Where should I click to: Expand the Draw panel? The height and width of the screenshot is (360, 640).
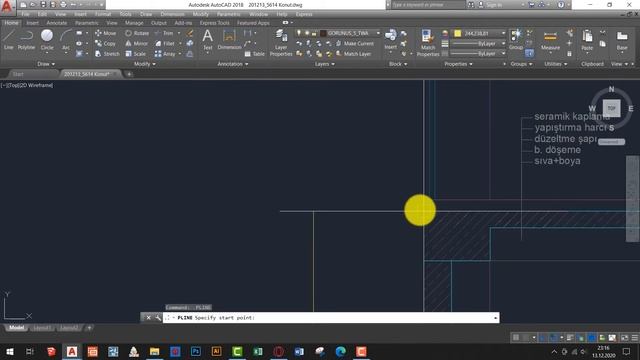coord(46,64)
